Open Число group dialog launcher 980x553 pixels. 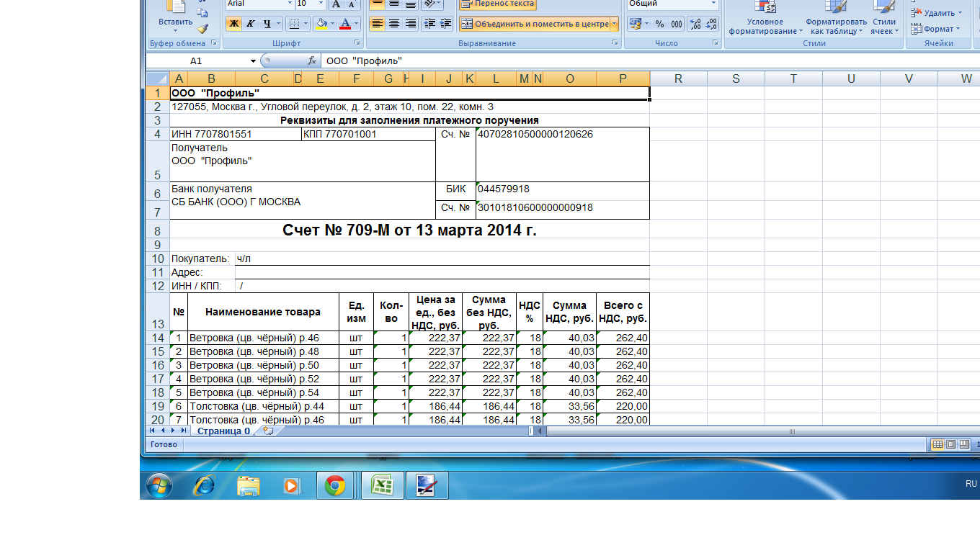716,43
